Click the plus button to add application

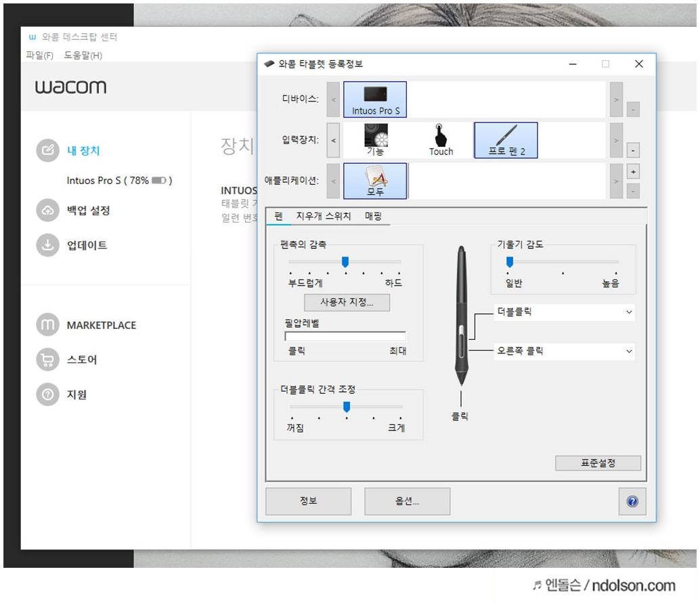click(633, 172)
